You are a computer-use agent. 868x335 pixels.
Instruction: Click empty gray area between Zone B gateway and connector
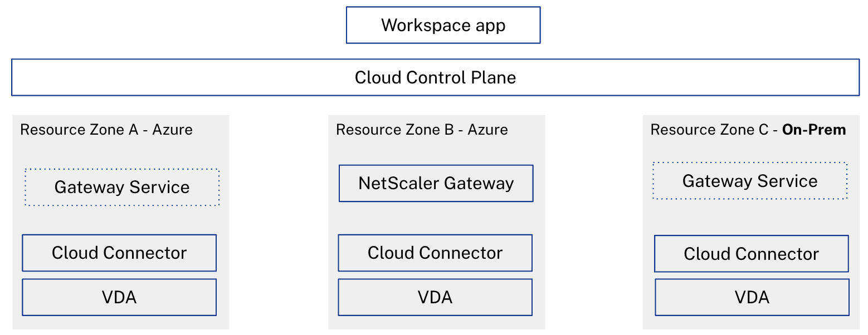[436, 218]
